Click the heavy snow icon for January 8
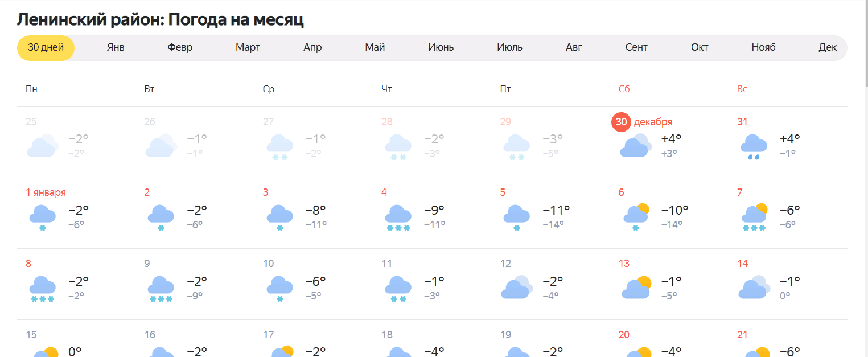 pyautogui.click(x=43, y=288)
